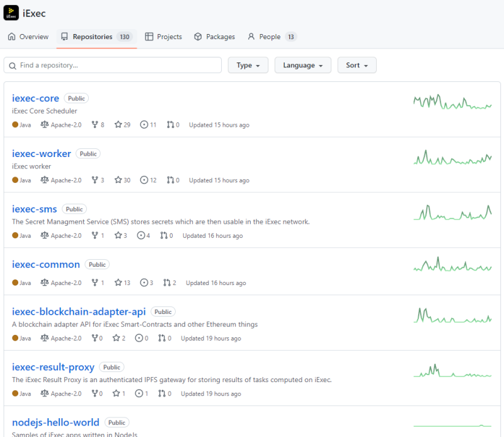Open the Packages tab
The image size is (504, 437).
[x=214, y=37]
